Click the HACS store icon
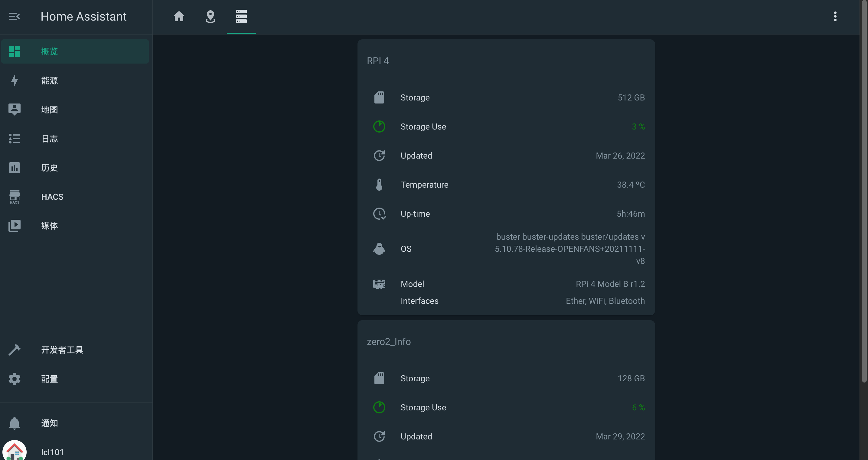This screenshot has height=460, width=868. (x=15, y=196)
